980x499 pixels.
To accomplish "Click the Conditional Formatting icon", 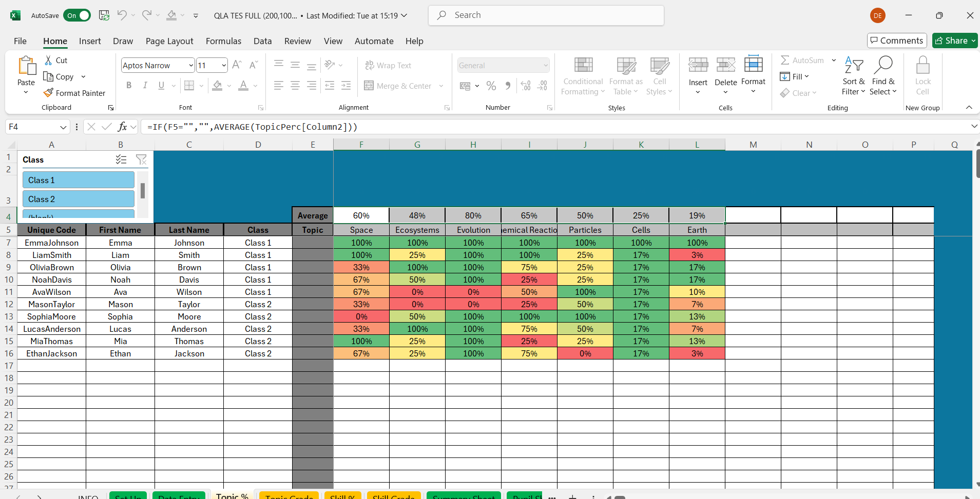I will click(x=583, y=66).
